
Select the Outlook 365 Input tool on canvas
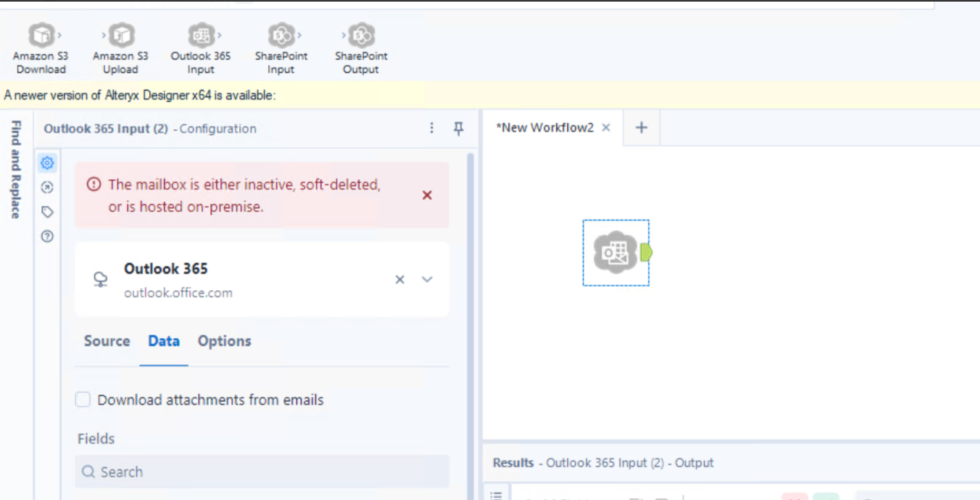pyautogui.click(x=615, y=252)
